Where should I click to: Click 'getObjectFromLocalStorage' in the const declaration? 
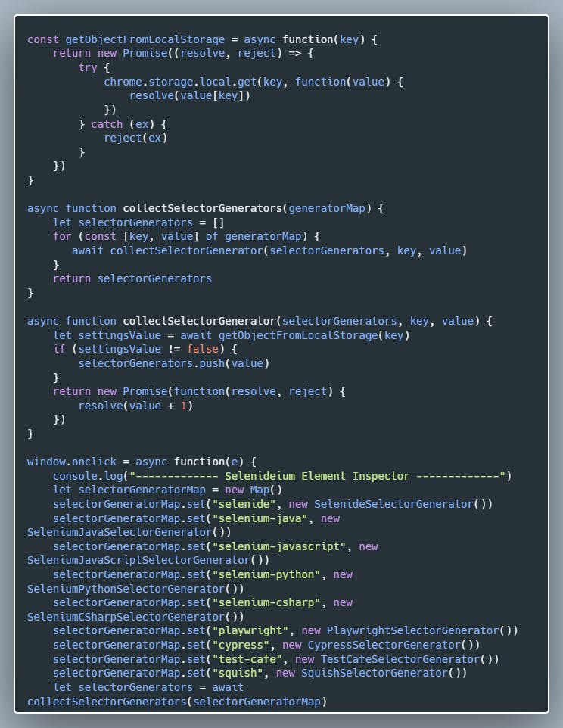click(145, 39)
